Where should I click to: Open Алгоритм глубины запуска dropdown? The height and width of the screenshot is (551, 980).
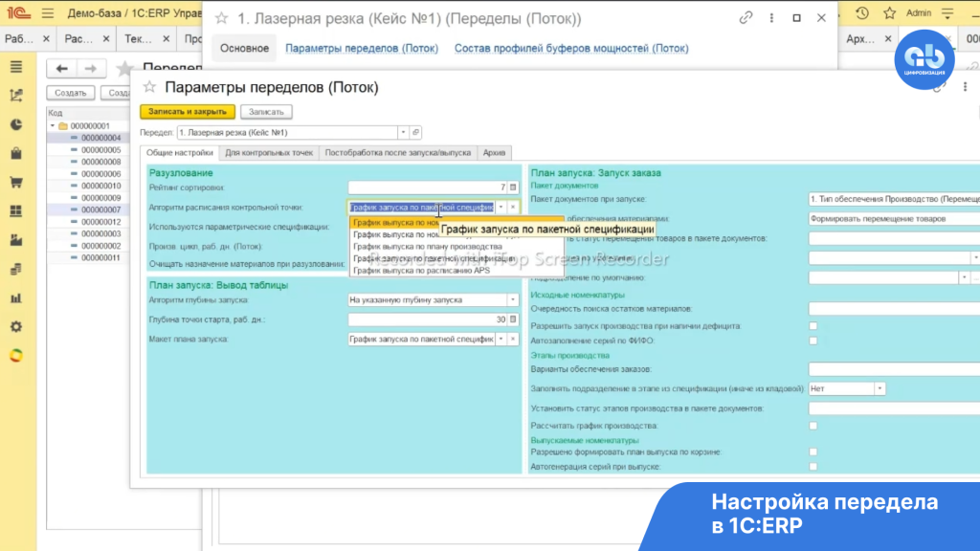pyautogui.click(x=513, y=299)
